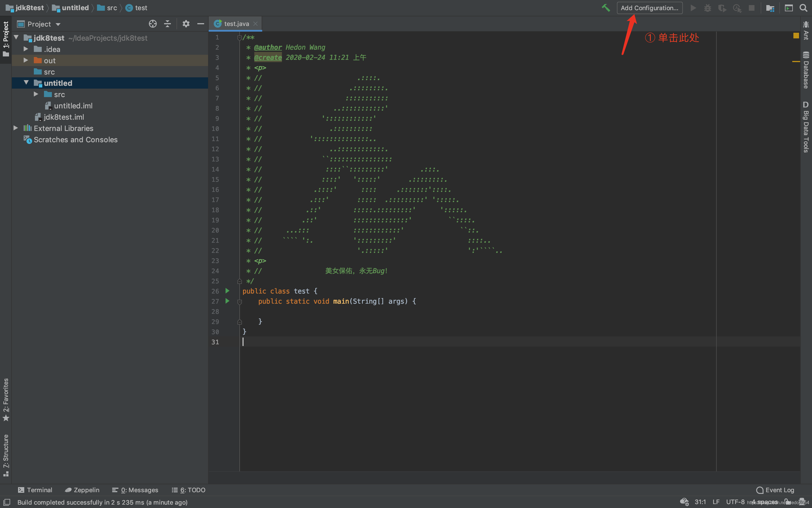Close the test.java tab
This screenshot has height=508, width=812.
(256, 24)
